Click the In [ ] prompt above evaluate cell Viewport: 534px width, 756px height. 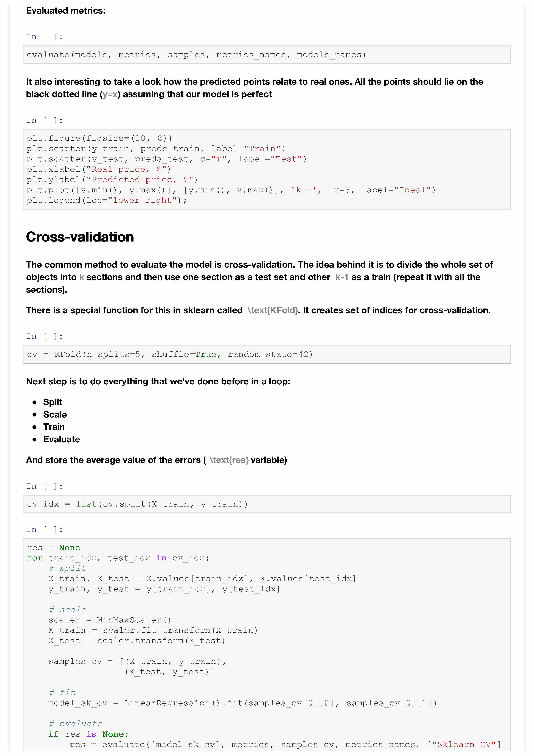click(44, 37)
